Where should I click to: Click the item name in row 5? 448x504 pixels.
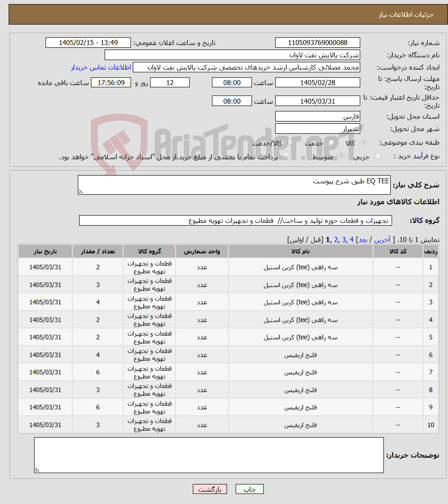click(x=301, y=337)
